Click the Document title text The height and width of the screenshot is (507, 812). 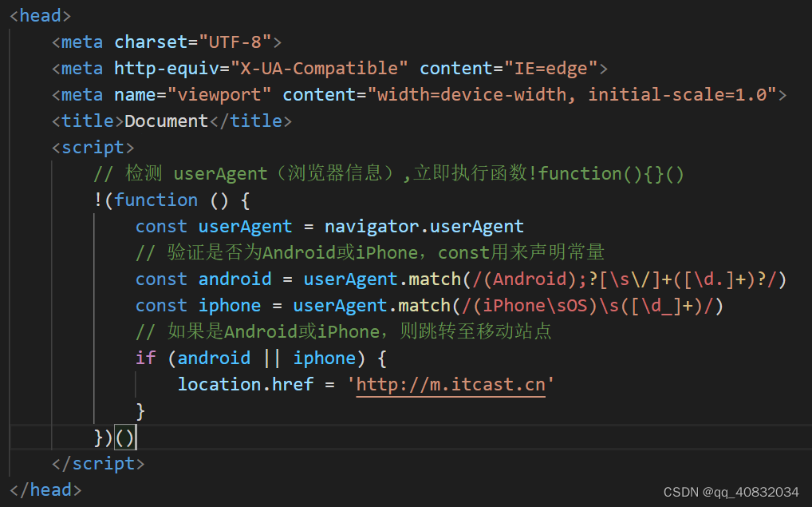[x=166, y=121]
